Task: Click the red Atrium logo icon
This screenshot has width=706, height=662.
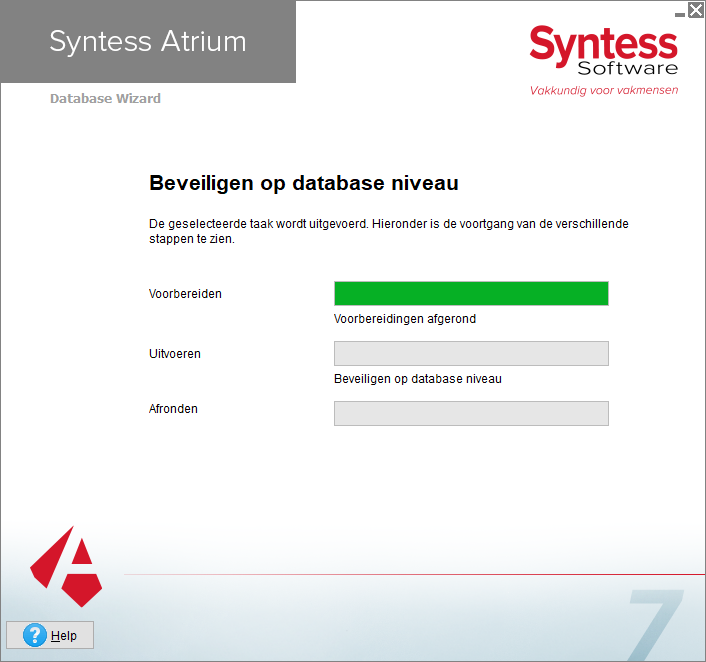Action: coord(66,567)
